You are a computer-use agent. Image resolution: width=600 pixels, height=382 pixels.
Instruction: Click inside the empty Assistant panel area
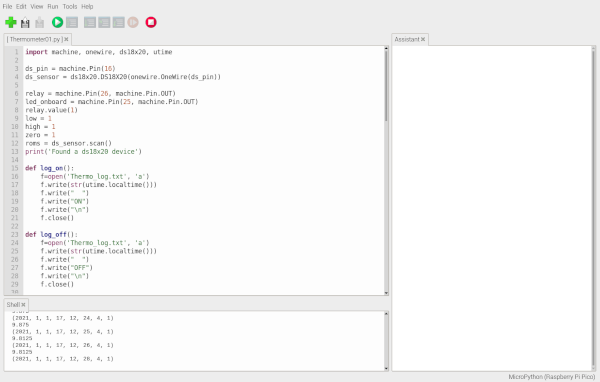[491, 208]
